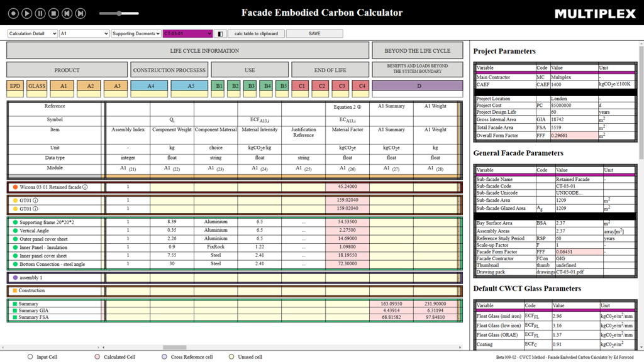The width and height of the screenshot is (644, 362).
Task: Click the BEYOND THE LIFE CYCLE header
Action: [418, 50]
